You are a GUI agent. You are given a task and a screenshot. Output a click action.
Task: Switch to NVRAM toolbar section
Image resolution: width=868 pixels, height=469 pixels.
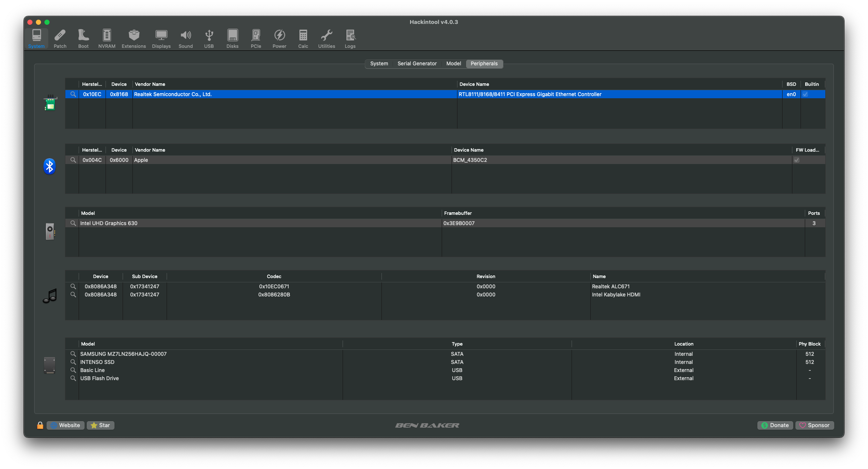click(x=107, y=38)
